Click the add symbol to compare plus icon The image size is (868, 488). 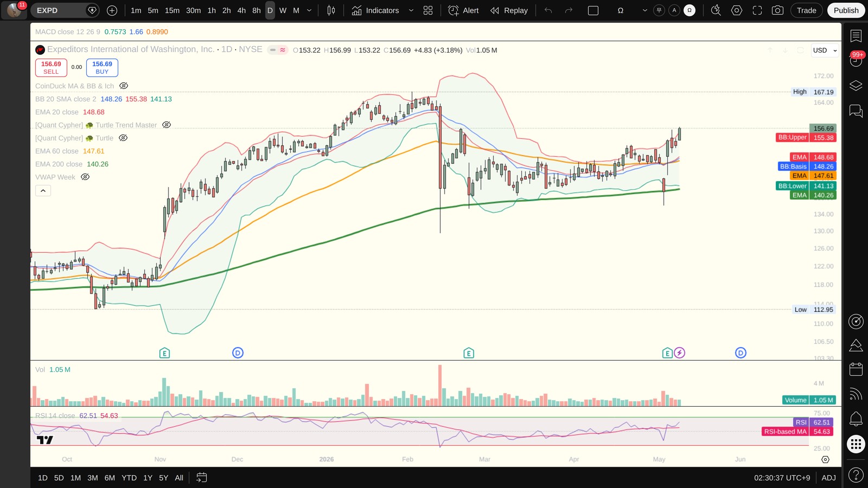[x=112, y=10]
